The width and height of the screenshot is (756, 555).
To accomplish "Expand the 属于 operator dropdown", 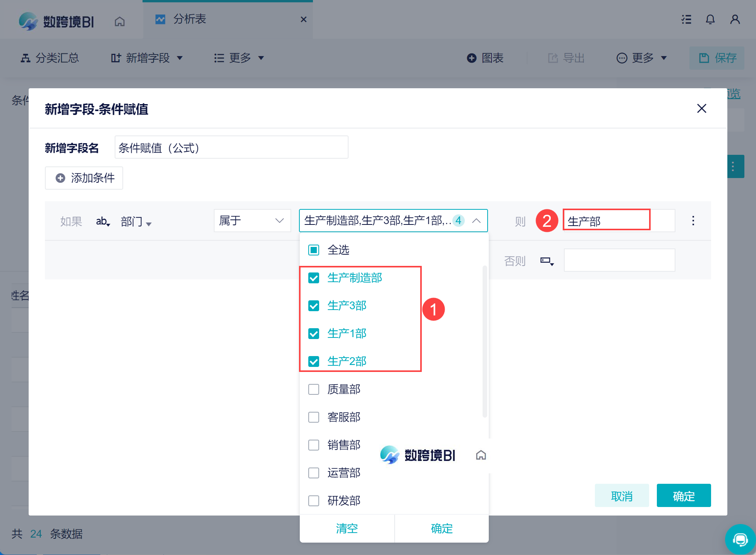I will click(252, 221).
